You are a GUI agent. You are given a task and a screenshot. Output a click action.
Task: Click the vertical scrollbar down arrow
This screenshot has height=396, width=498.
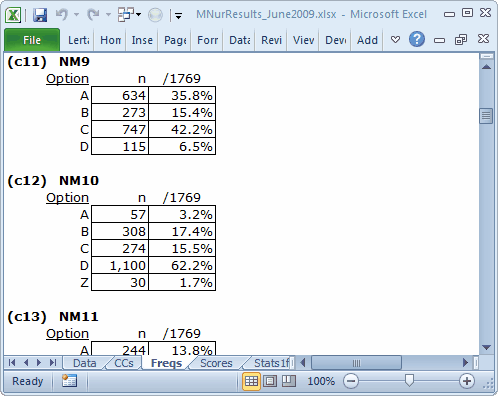tap(486, 348)
